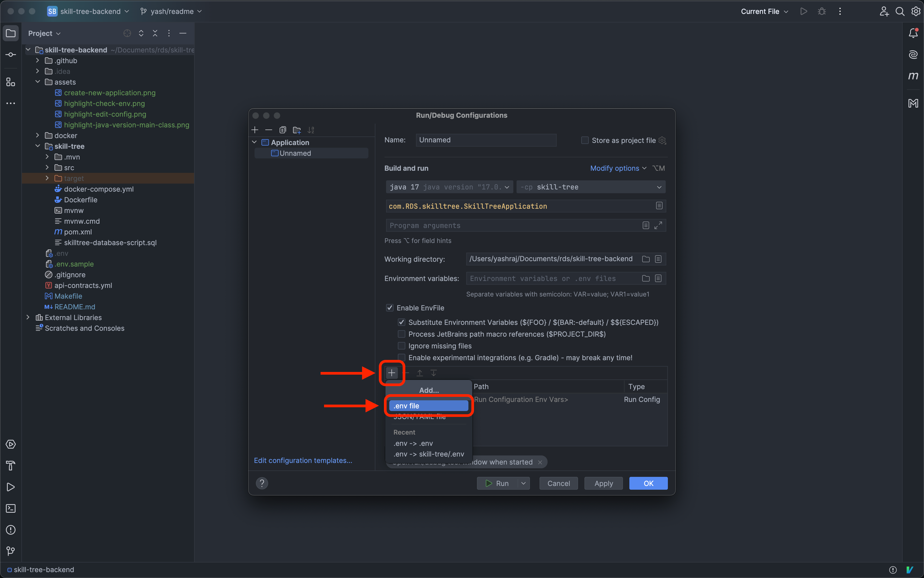Toggle Store as project file checkbox

tap(584, 140)
